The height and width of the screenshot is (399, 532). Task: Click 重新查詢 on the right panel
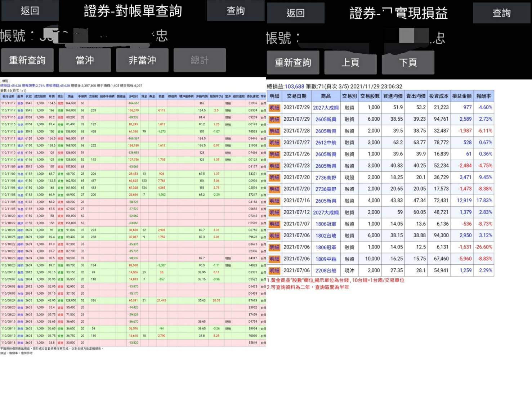[x=293, y=62]
